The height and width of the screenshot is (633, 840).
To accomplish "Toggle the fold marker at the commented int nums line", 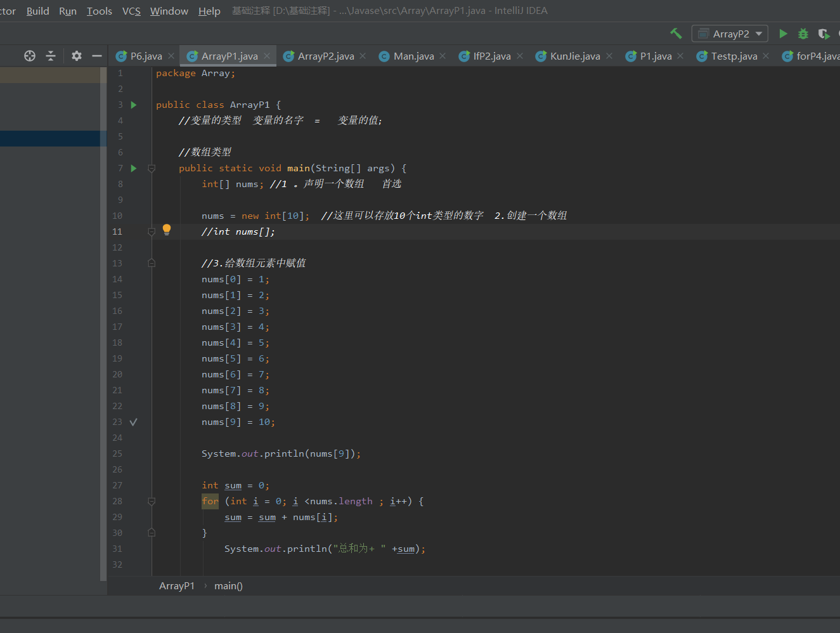I will point(152,232).
